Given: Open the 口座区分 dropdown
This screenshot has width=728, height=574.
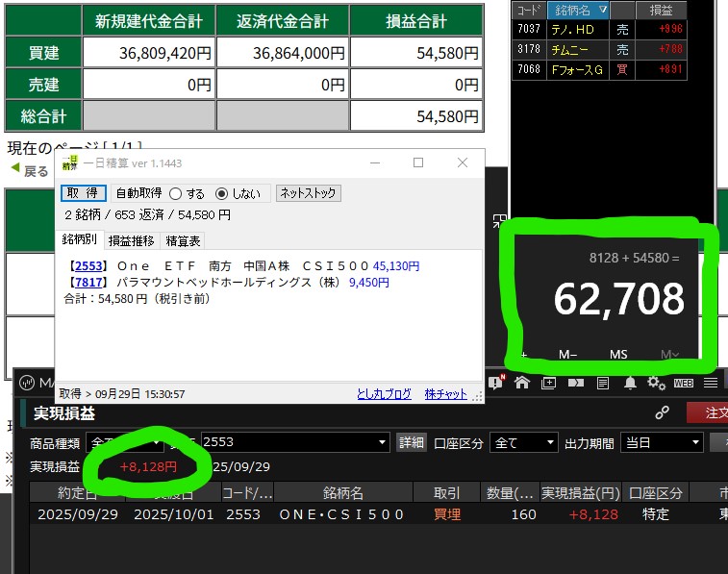Looking at the screenshot, I should [x=523, y=442].
